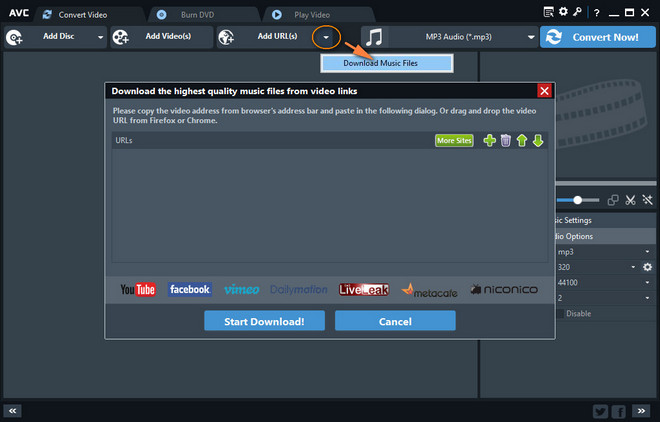
Task: Click the niconico logo
Action: pyautogui.click(x=504, y=289)
